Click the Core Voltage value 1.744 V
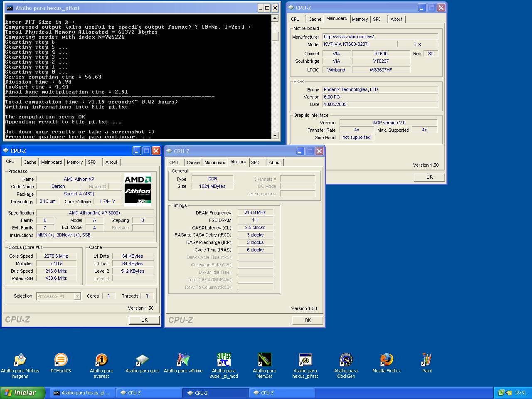 pos(108,201)
